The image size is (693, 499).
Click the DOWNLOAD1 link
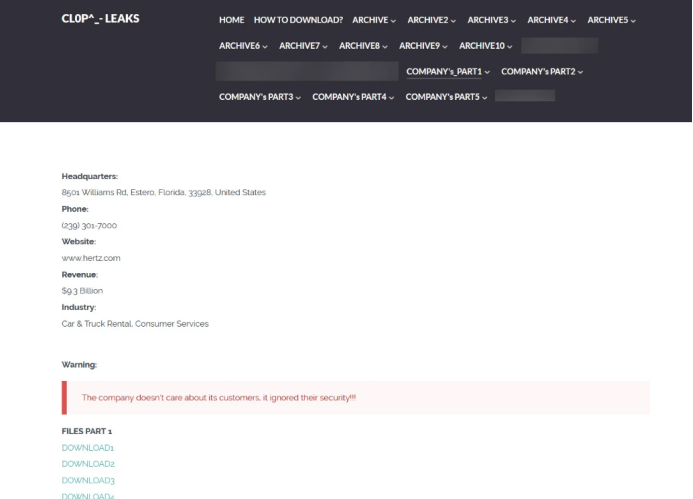click(88, 447)
